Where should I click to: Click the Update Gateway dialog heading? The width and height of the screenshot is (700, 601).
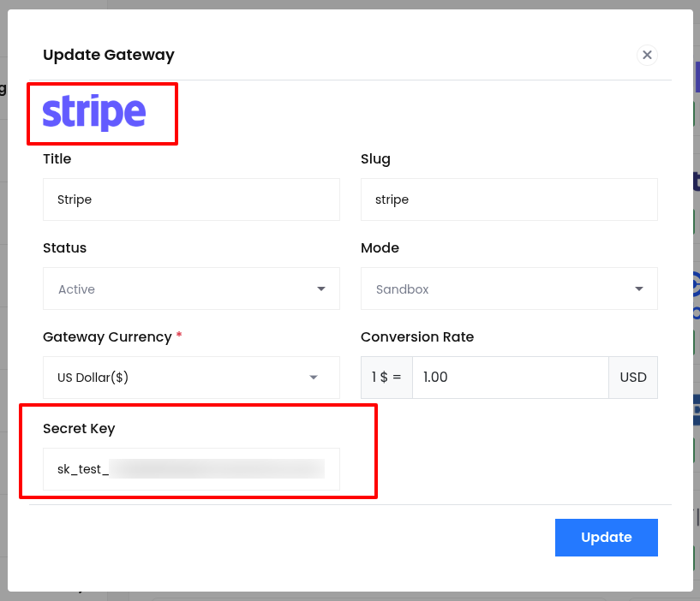(x=109, y=55)
